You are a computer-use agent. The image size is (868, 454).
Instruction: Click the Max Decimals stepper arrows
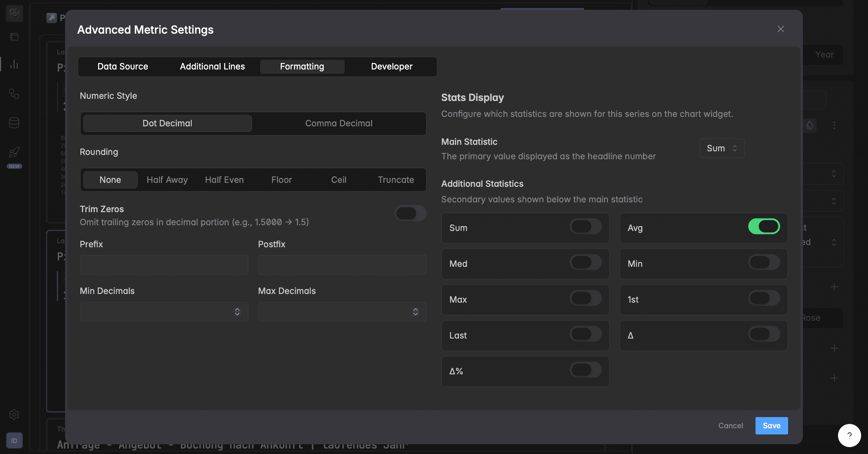[x=416, y=312]
